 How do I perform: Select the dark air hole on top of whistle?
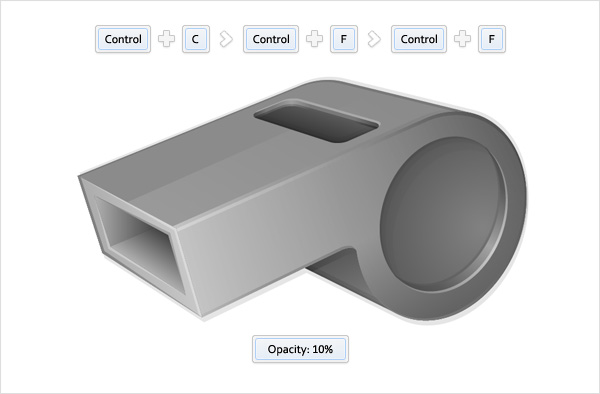point(317,121)
